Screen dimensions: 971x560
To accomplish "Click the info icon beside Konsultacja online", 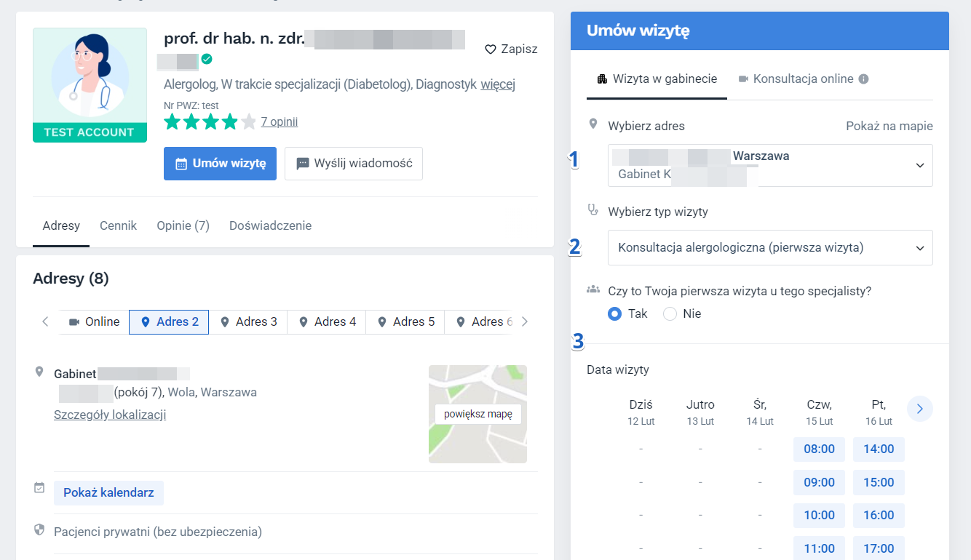I will 863,79.
